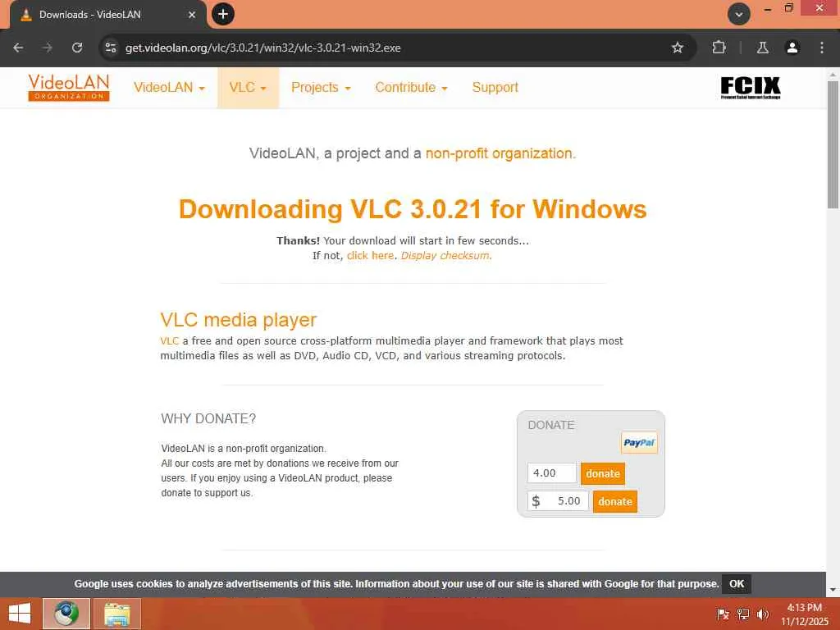Click the browser forward arrow
The width and height of the screenshot is (840, 630).
coord(48,48)
